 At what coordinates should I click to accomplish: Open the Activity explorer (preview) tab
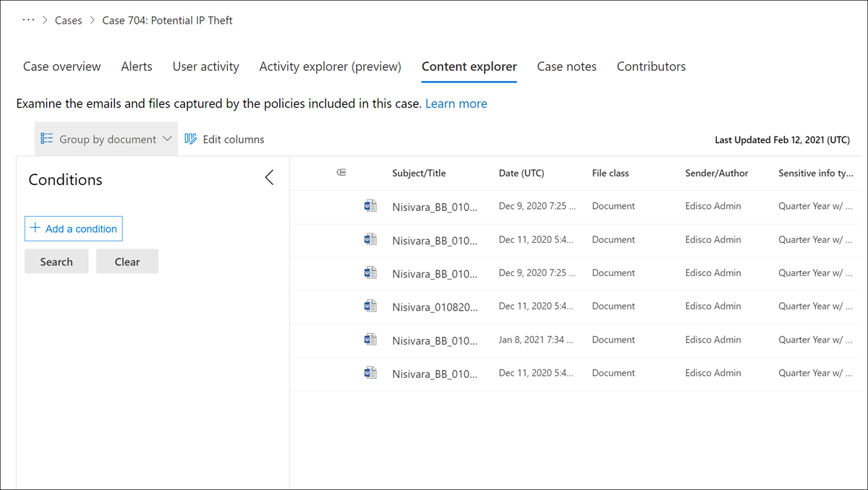click(330, 66)
